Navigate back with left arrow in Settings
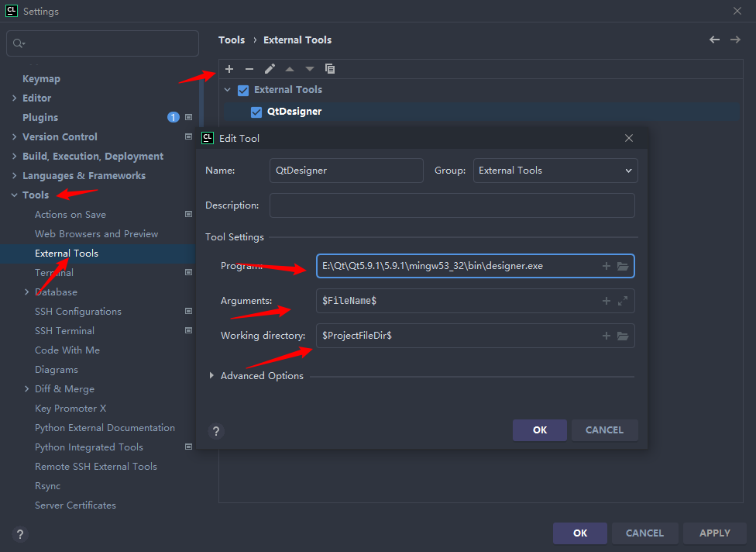The width and height of the screenshot is (756, 552). tap(714, 40)
